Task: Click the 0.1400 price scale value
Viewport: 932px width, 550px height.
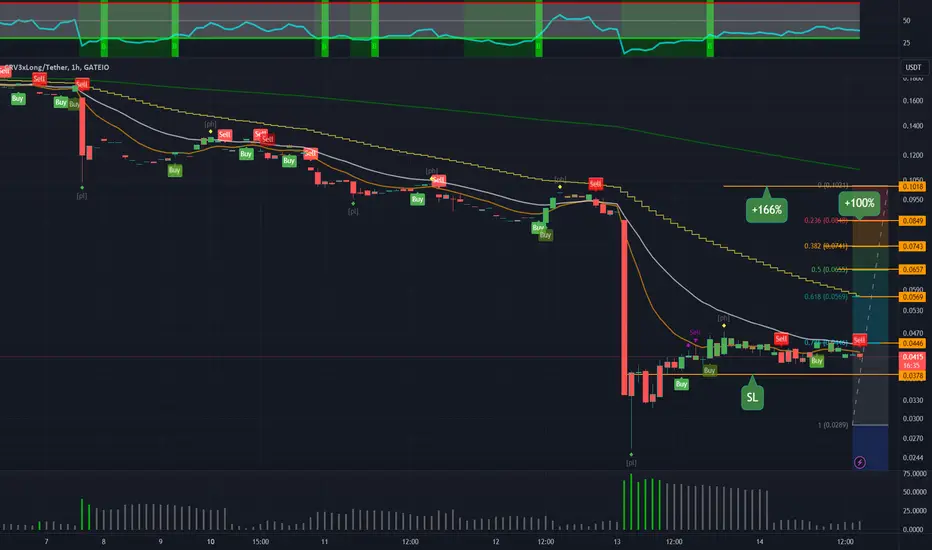Action: 912,126
